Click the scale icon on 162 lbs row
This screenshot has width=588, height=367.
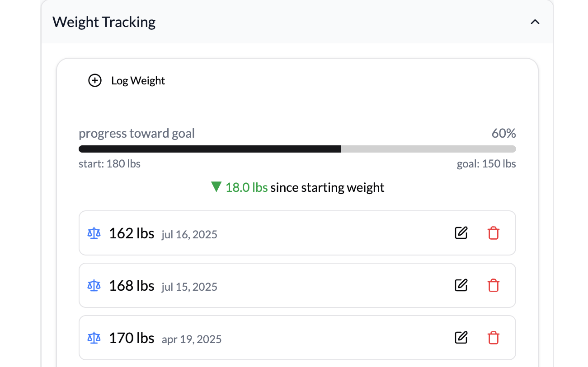(x=94, y=233)
